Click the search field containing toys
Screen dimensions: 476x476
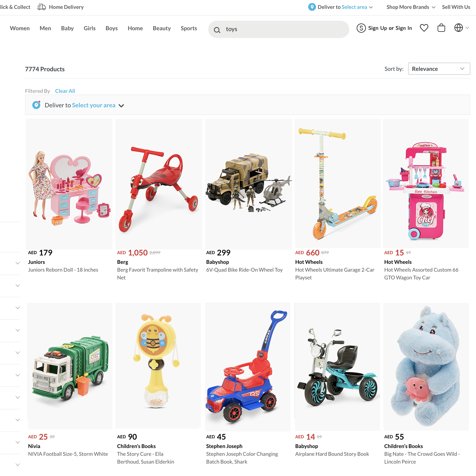tap(278, 29)
